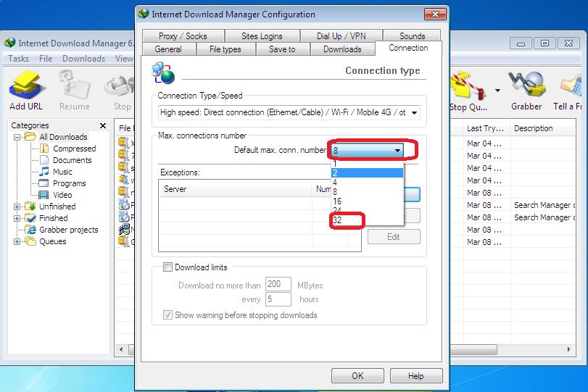
Task: Switch to the Sites Logins tab
Action: [262, 36]
